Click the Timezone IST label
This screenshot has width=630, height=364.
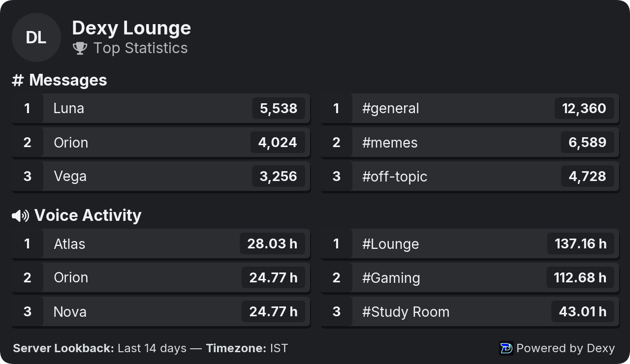click(x=247, y=348)
